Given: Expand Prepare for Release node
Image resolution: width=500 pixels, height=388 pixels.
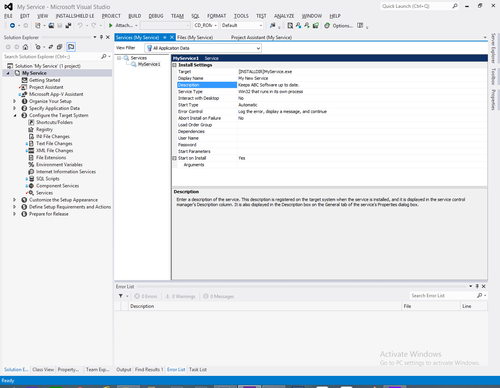Looking at the screenshot, I should [x=14, y=214].
